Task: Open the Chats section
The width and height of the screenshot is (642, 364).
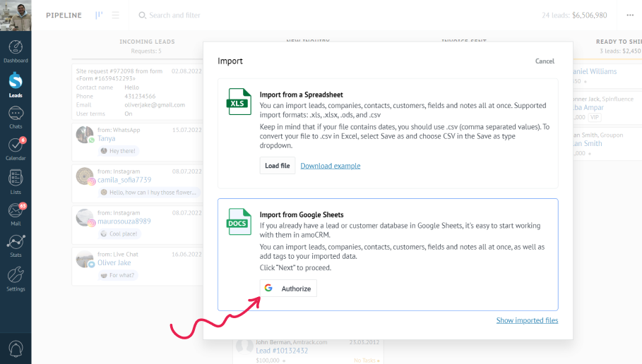Action: pos(16,117)
